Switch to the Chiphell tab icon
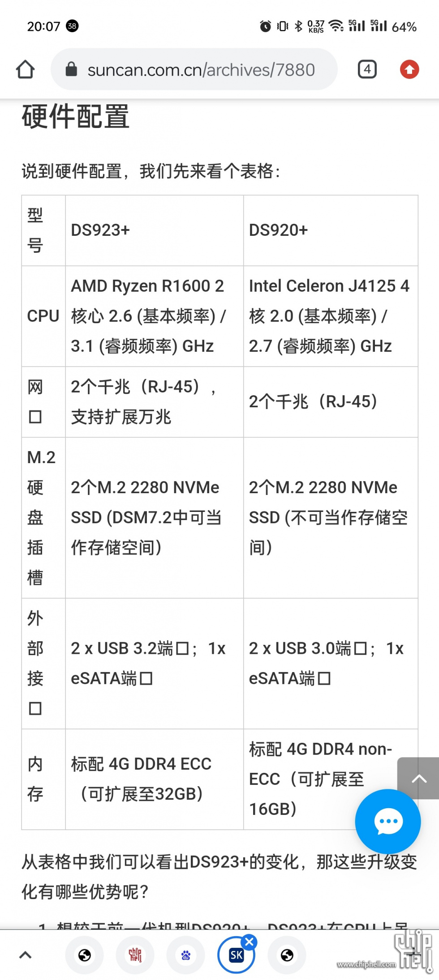The image size is (439, 980). tap(135, 955)
